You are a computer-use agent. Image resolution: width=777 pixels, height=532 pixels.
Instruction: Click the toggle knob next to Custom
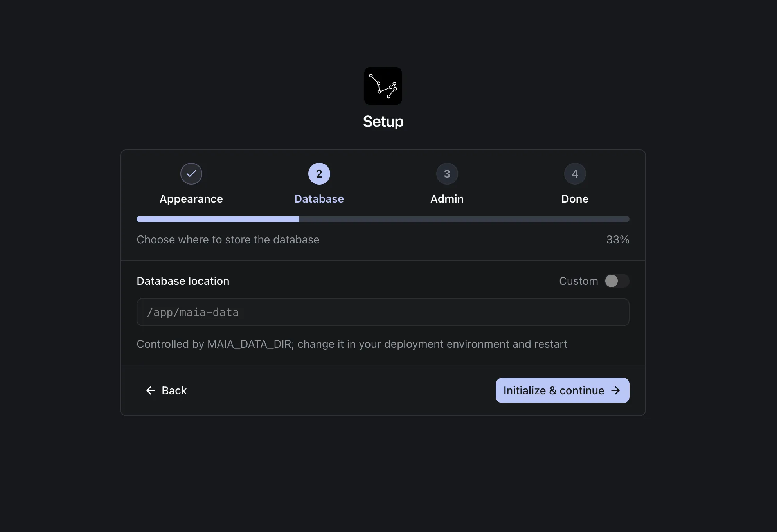point(612,281)
